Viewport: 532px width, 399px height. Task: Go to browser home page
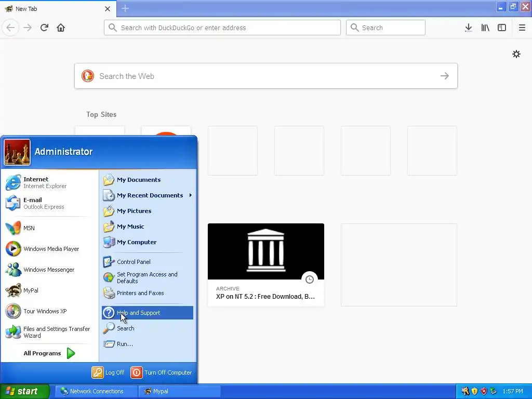tap(61, 28)
